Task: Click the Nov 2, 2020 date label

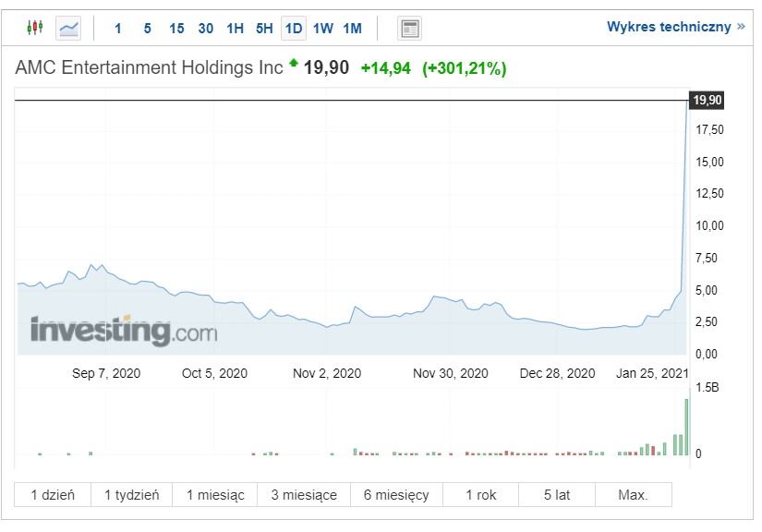Action: click(327, 373)
